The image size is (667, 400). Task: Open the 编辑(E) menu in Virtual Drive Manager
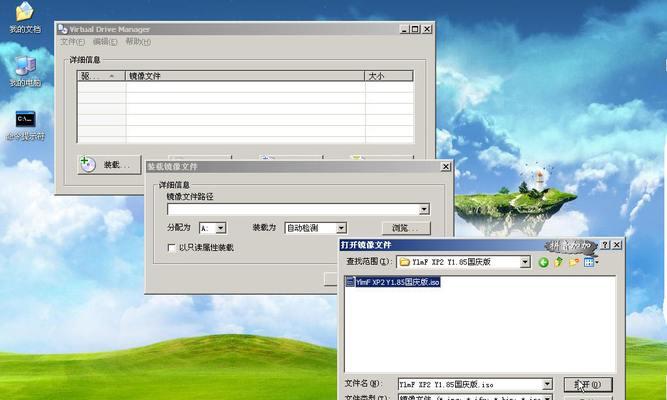105,42
